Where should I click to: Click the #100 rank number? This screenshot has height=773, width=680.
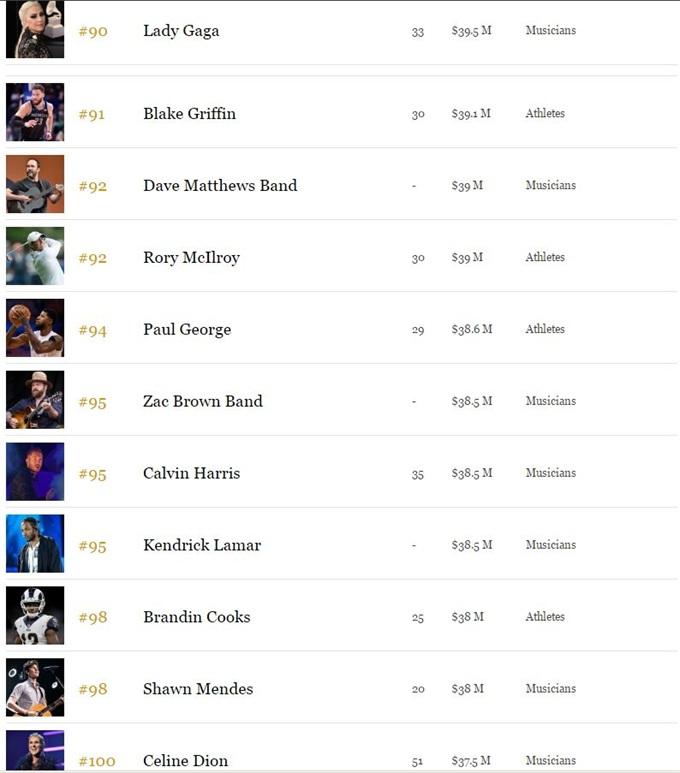pos(97,762)
